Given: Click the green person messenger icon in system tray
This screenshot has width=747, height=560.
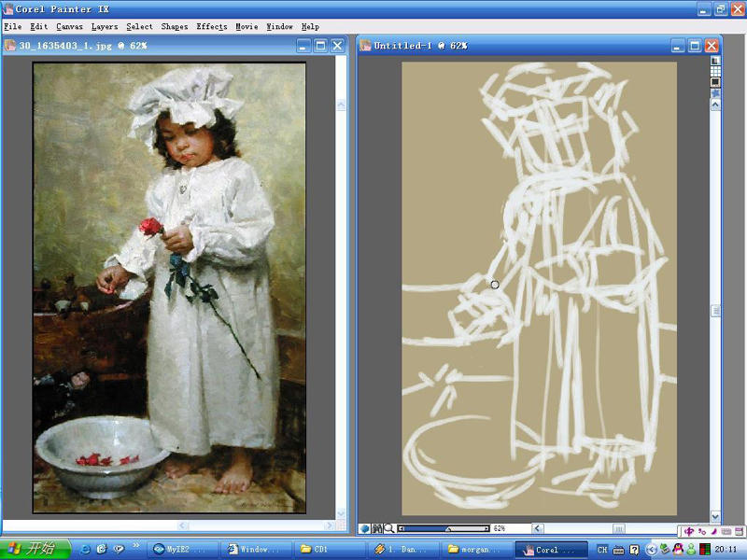Looking at the screenshot, I should pyautogui.click(x=691, y=550).
